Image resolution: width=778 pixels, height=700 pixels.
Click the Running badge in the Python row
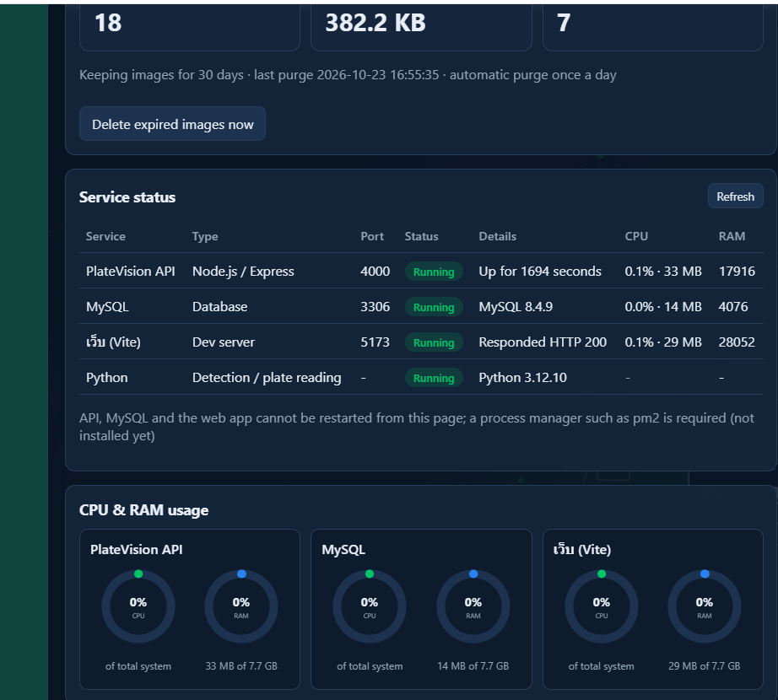pyautogui.click(x=434, y=379)
